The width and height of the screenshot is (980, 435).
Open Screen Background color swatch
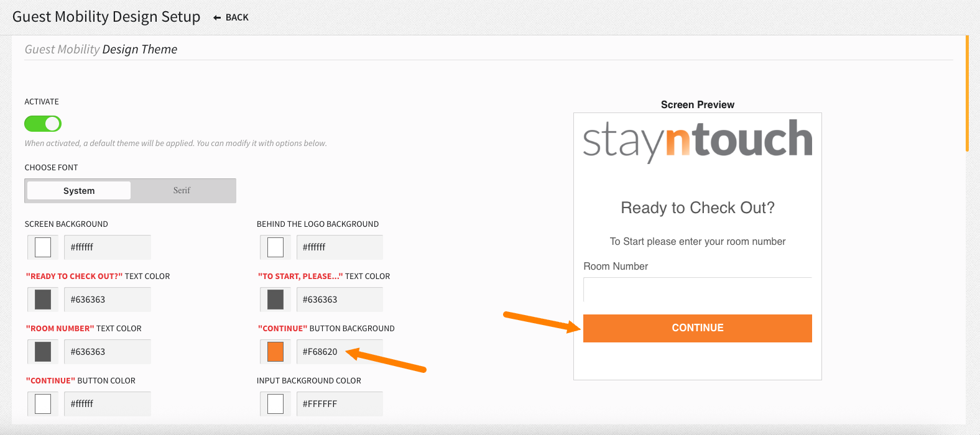click(x=43, y=247)
